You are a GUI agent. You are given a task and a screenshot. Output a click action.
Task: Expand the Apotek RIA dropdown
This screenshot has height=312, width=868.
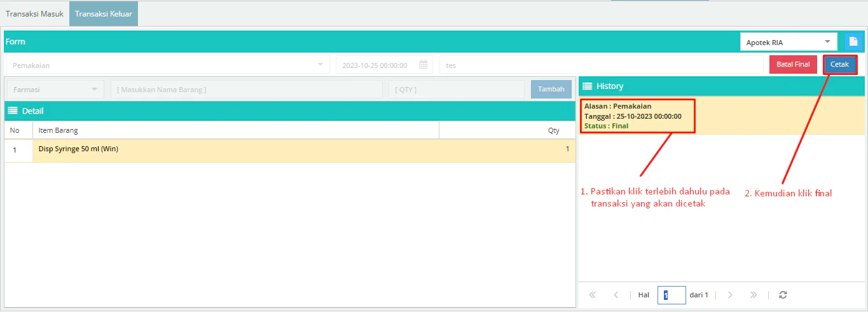coord(788,43)
